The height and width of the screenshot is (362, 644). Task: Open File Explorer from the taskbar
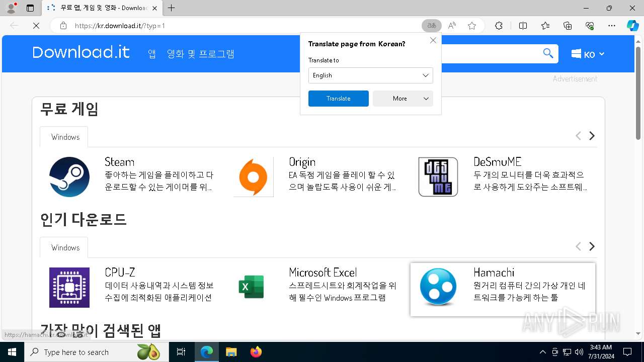pyautogui.click(x=231, y=352)
